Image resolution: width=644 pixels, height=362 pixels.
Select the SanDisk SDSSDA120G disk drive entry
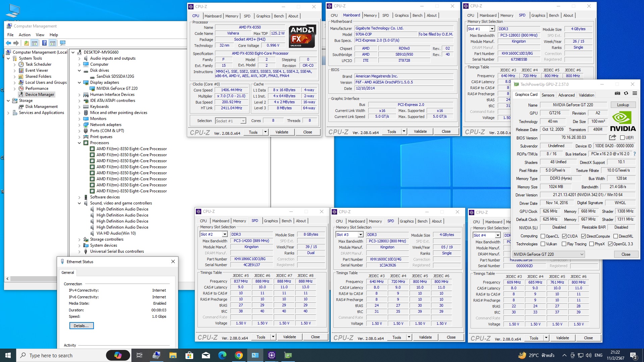pos(115,76)
